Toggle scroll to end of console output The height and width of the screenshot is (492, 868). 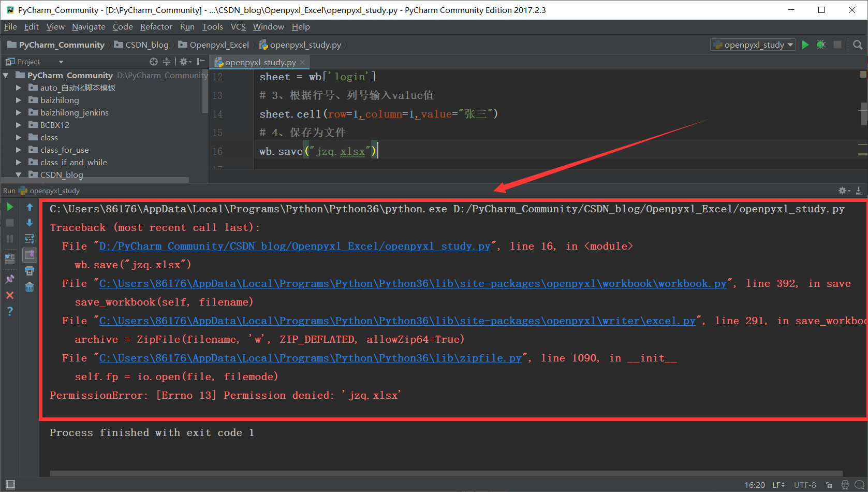(30, 255)
